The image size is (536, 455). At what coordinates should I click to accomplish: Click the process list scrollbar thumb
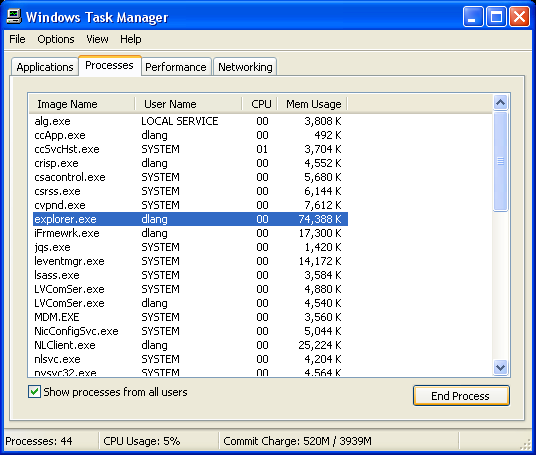pyautogui.click(x=500, y=161)
